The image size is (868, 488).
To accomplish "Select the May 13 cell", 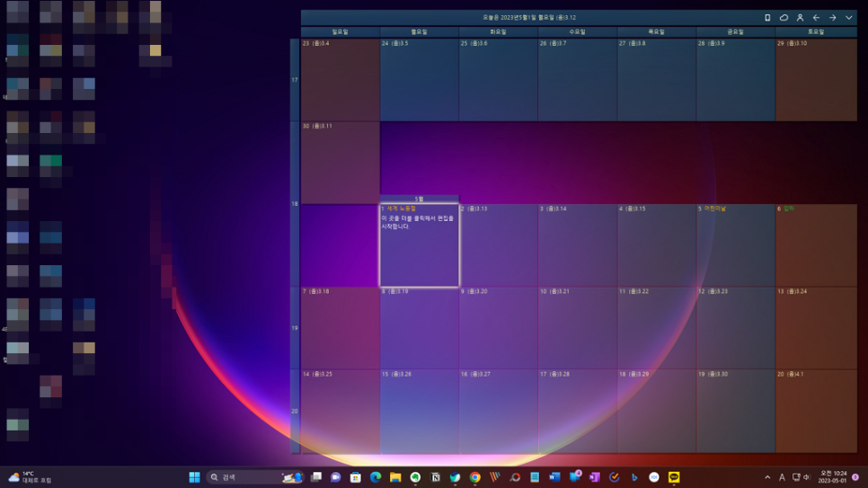I will pos(816,328).
